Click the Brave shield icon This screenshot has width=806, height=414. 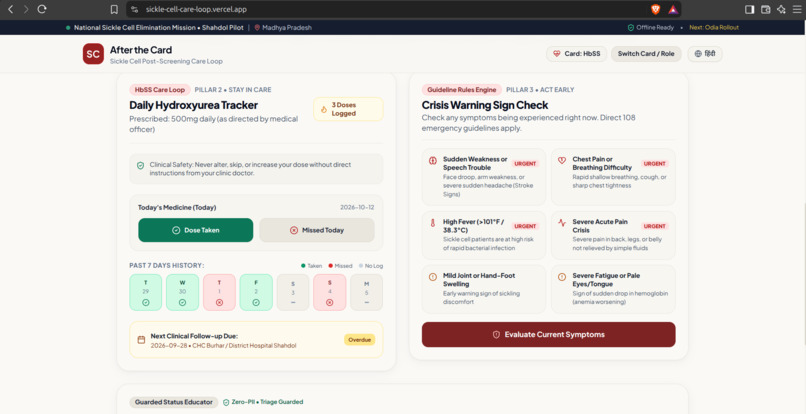coord(655,9)
